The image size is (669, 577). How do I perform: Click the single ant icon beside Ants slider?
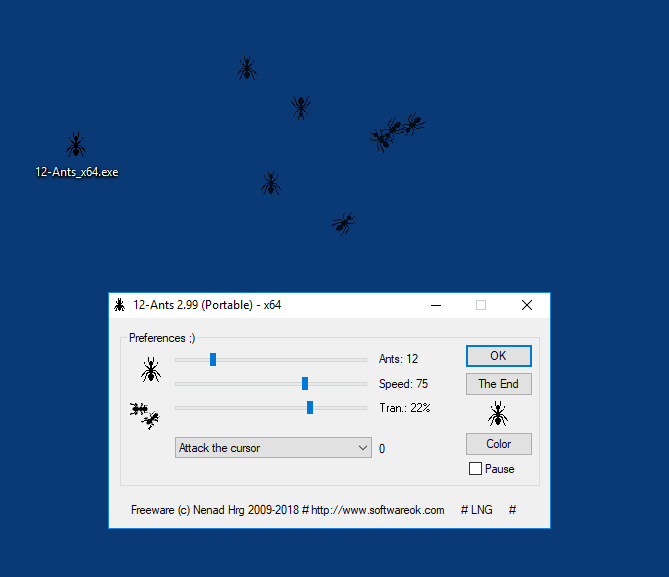click(150, 370)
